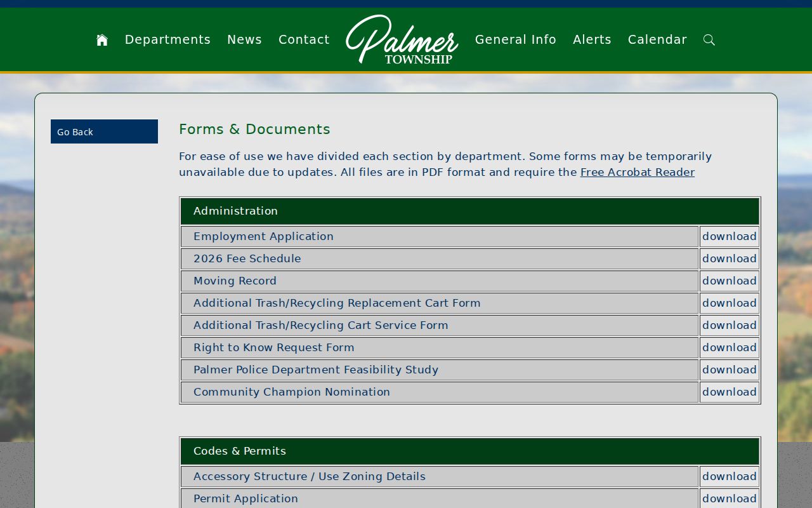The height and width of the screenshot is (508, 812).
Task: Click the Forms & Documents heading
Action: (x=254, y=129)
